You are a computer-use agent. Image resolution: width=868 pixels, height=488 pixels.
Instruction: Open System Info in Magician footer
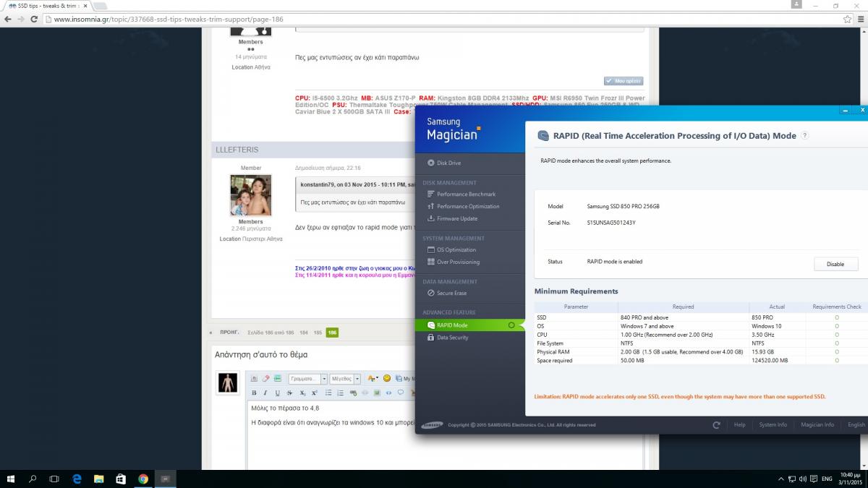pos(773,425)
